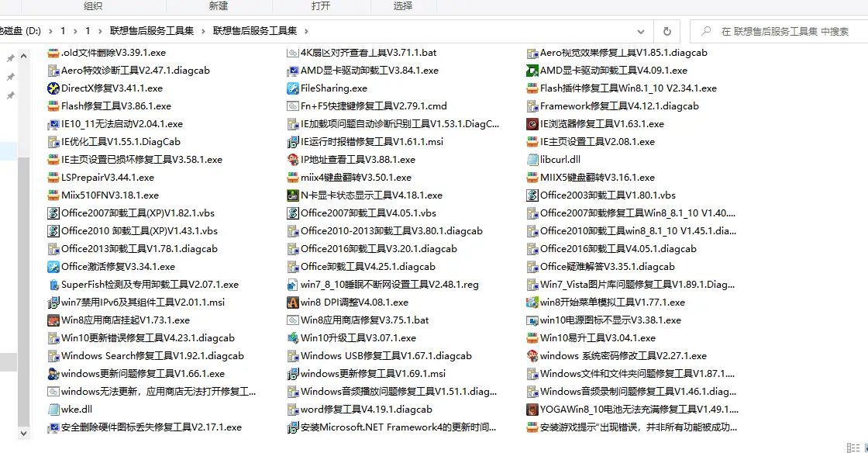Click the Win8应用商店挂起V1.73.1.exe icon
Screen dimensions: 868x453
tap(53, 320)
